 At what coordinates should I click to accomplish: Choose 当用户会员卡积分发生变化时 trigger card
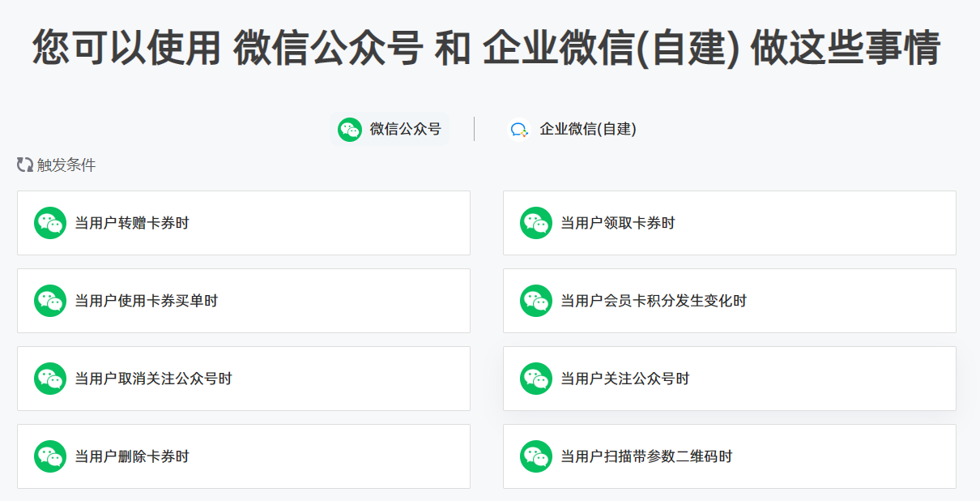[x=730, y=301]
